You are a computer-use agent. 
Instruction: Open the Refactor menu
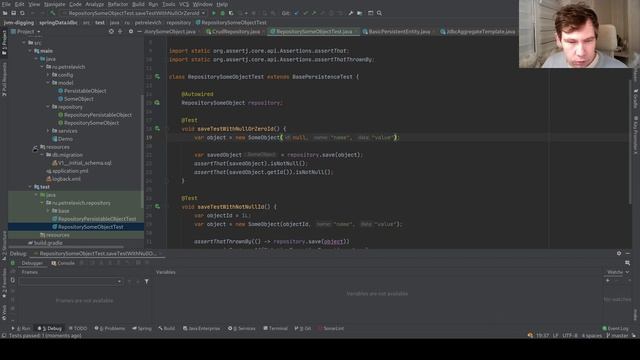118,4
